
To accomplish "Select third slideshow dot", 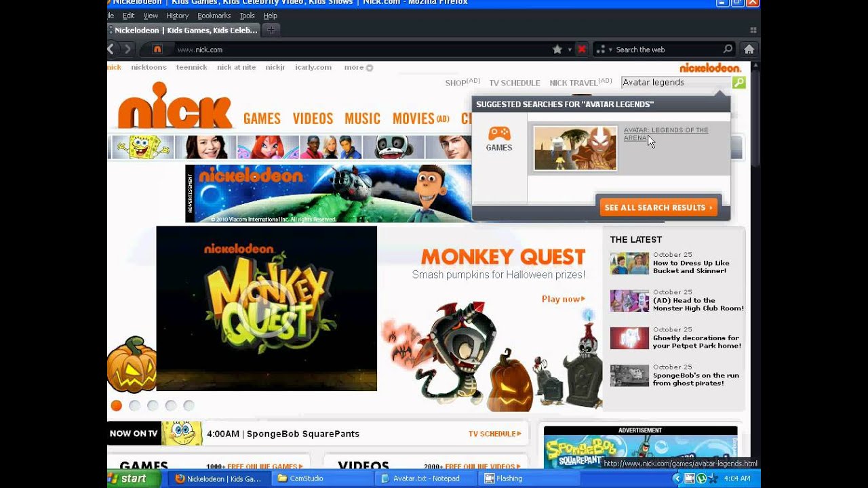I will point(153,405).
